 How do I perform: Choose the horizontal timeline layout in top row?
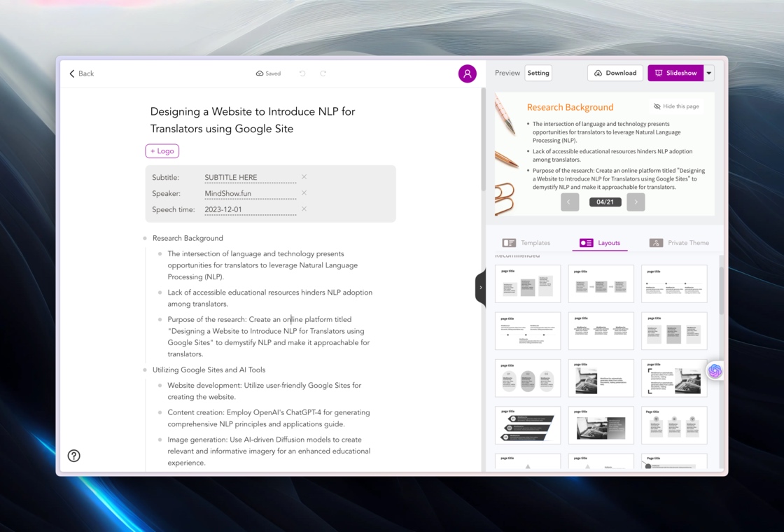(674, 284)
